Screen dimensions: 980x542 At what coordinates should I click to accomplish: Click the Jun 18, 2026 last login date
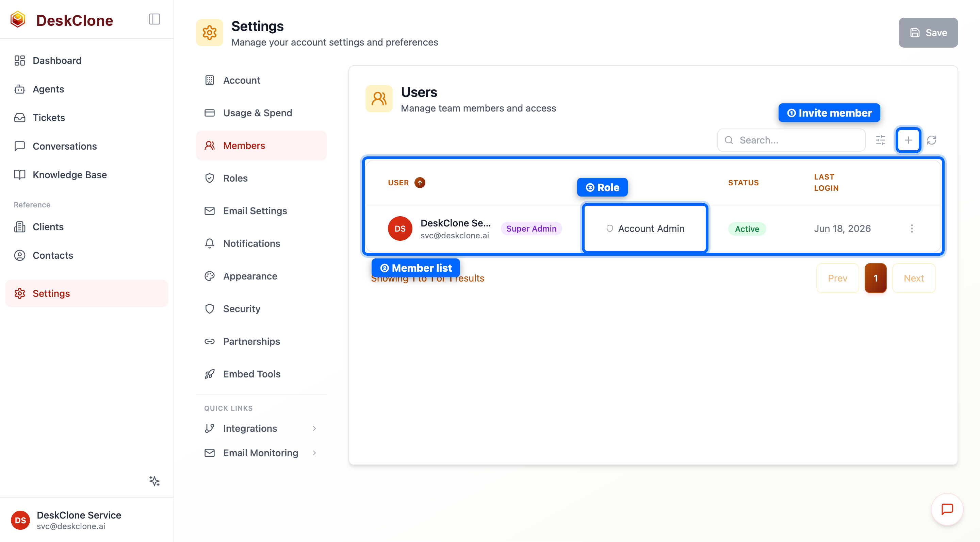point(842,228)
